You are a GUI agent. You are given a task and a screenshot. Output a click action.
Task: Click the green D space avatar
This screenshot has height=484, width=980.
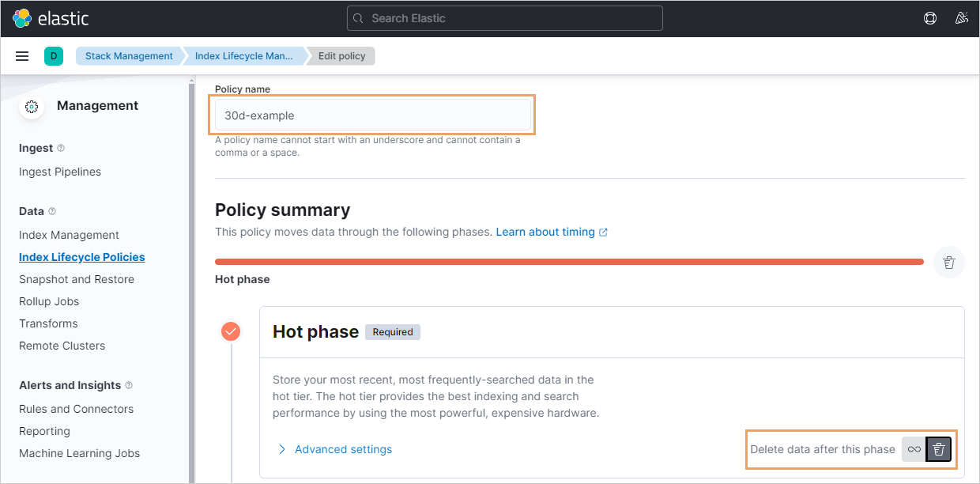[54, 56]
